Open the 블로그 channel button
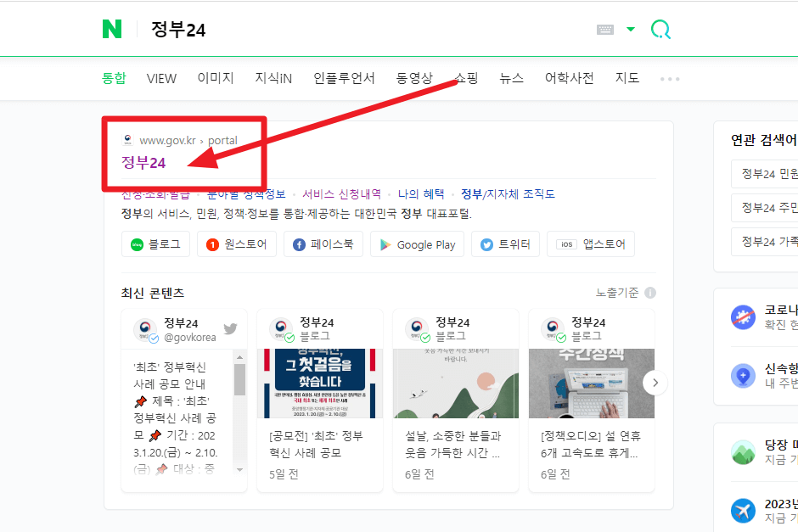The image size is (798, 532). [155, 244]
